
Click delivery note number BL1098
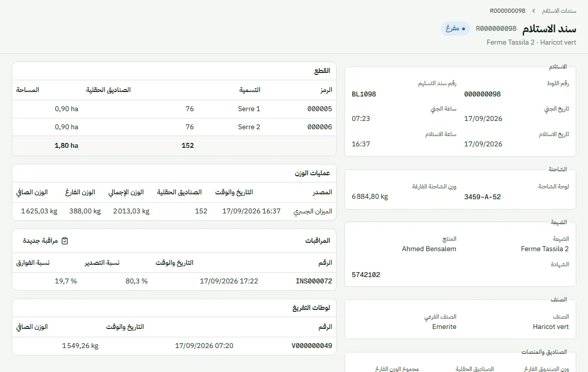364,94
